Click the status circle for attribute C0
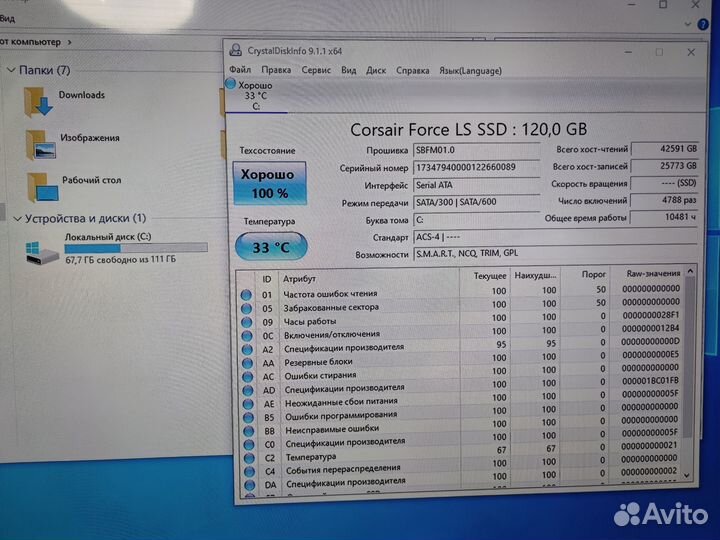 click(x=249, y=444)
